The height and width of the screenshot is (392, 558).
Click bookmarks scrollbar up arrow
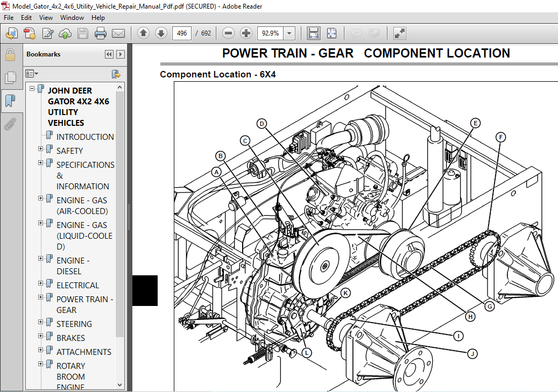tap(120, 87)
